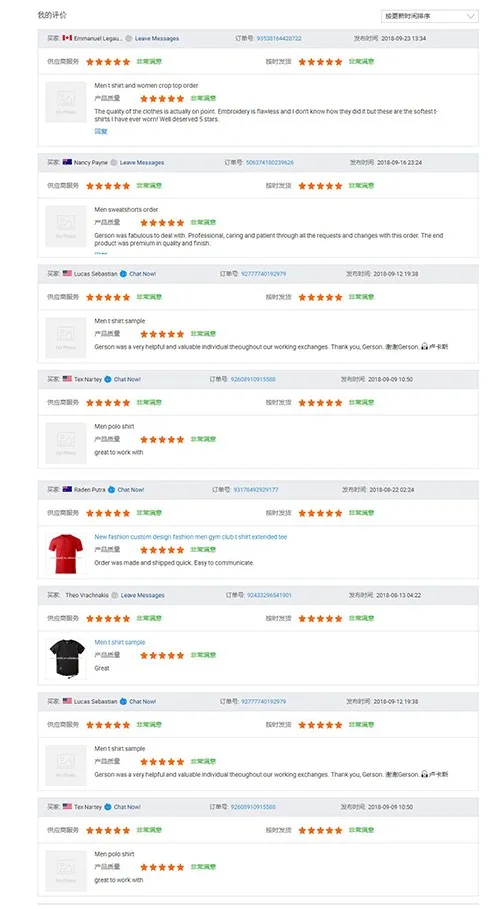Open the review sort order dropdown

click(x=430, y=16)
